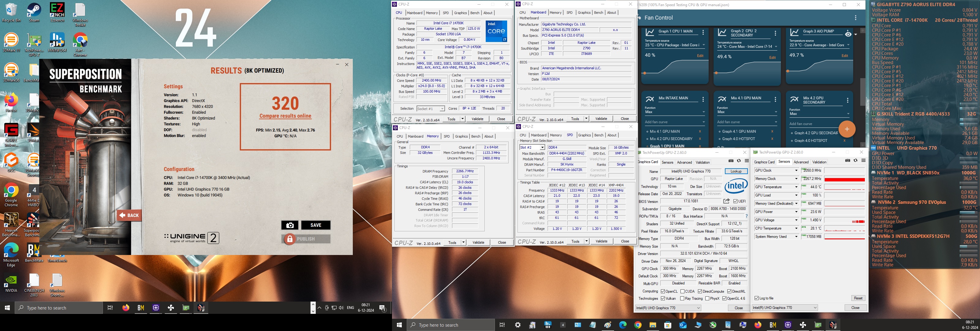This screenshot has width=980, height=331.
Task: Open Function dropdown in Mix INTAKE MAIN card
Action: (675, 112)
